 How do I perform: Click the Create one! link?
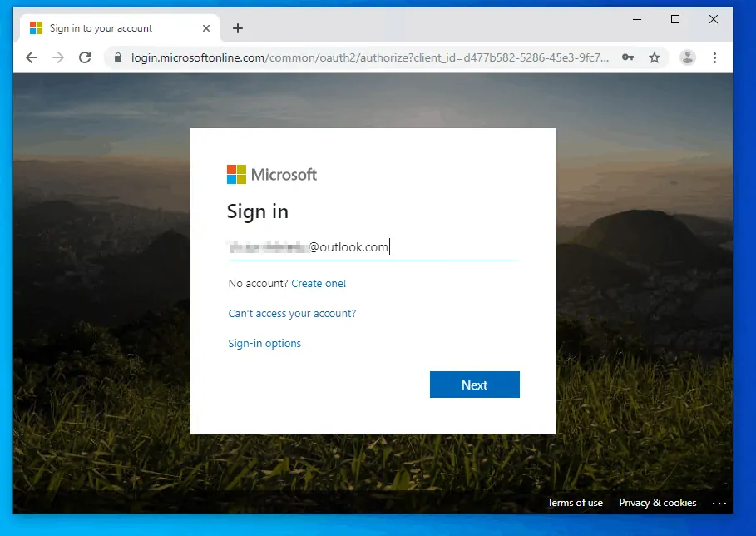pyautogui.click(x=319, y=283)
